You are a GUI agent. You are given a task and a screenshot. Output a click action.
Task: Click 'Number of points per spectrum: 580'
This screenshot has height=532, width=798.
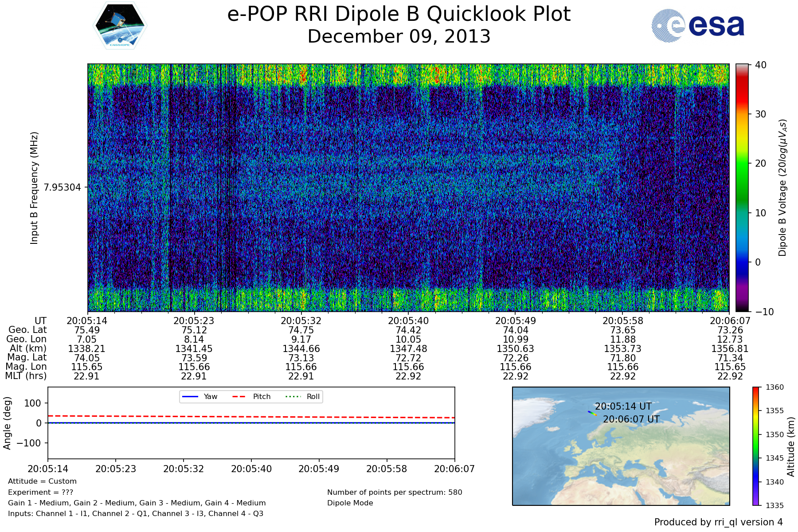point(394,492)
